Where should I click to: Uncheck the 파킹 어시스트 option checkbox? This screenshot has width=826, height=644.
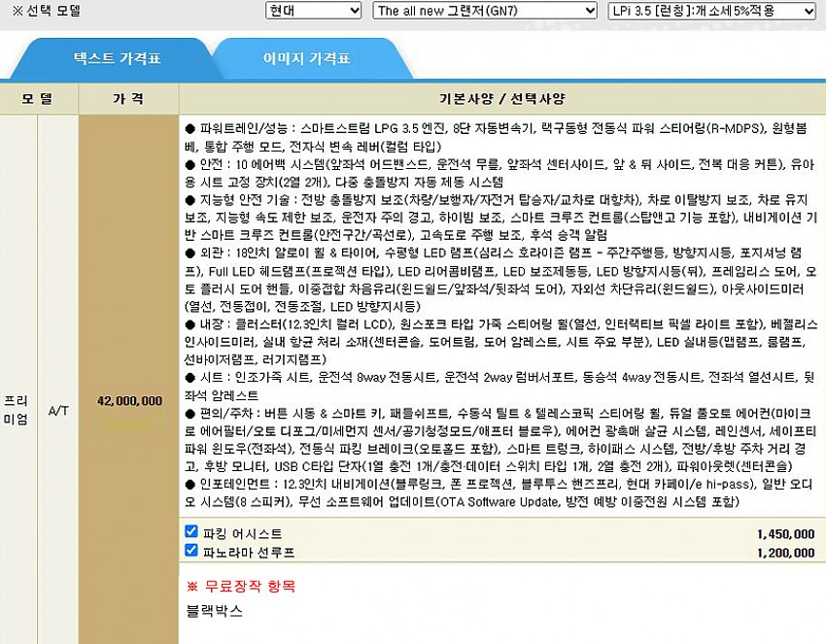tap(191, 532)
